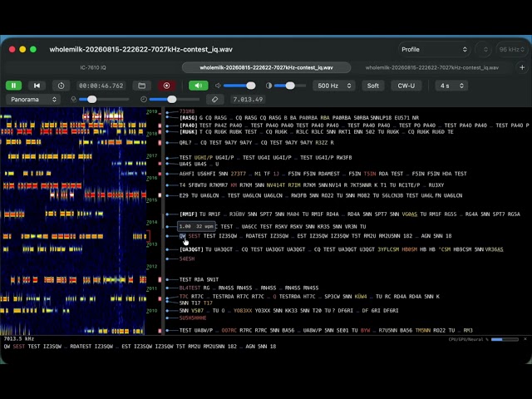Select the [PA40] TEST decoded line

354,126
